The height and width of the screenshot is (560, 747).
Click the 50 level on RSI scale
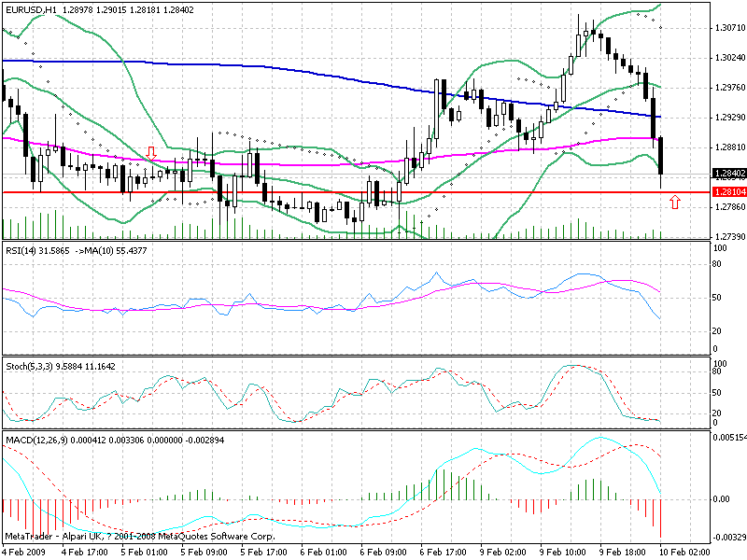[716, 298]
